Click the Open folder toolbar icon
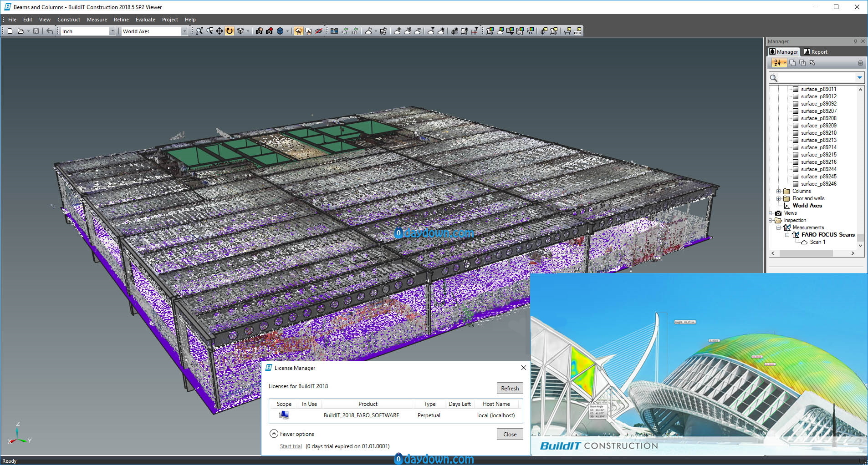Image resolution: width=868 pixels, height=465 pixels. point(20,31)
